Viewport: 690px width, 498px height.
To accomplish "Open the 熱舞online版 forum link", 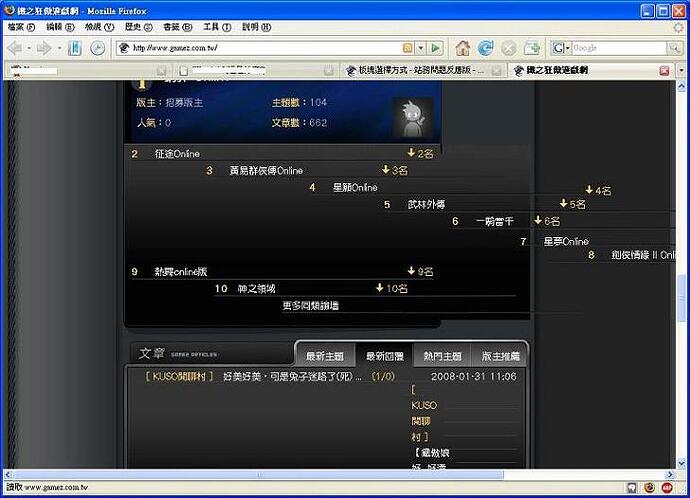I will tap(180, 271).
